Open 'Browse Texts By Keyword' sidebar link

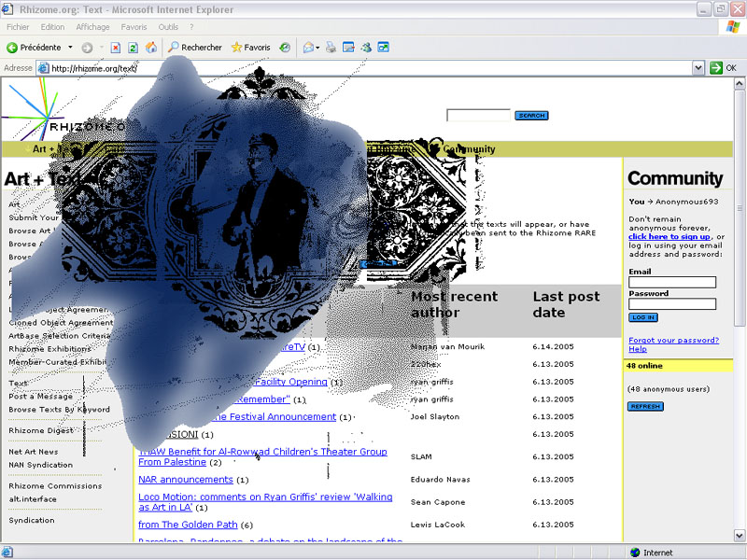click(59, 410)
